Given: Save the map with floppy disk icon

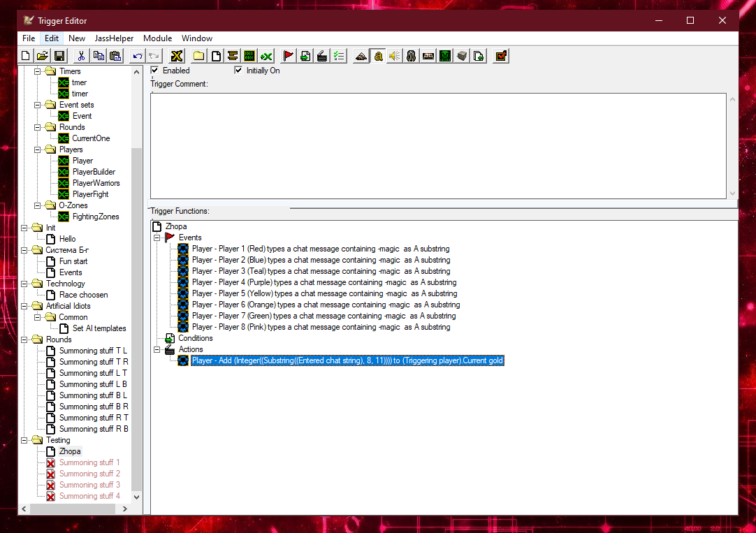Looking at the screenshot, I should pyautogui.click(x=59, y=56).
